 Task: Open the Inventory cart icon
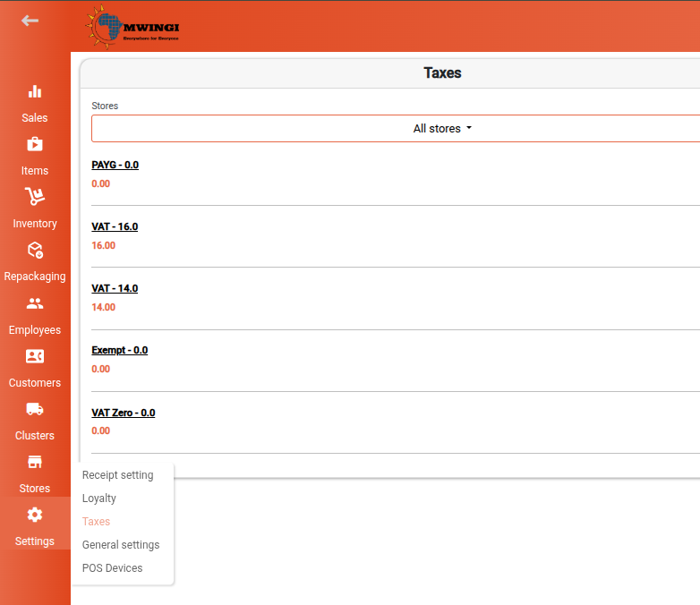point(35,197)
